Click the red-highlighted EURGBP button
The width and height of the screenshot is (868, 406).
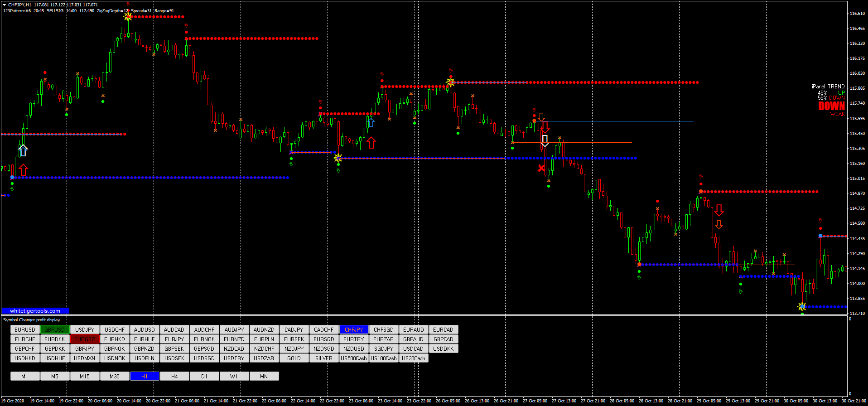click(x=85, y=339)
